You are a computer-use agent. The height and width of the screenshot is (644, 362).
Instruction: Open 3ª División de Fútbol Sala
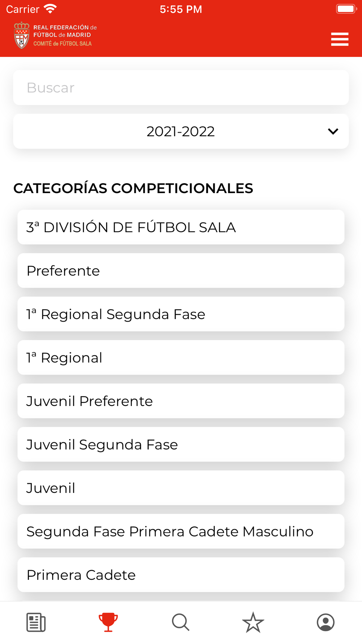point(181,227)
